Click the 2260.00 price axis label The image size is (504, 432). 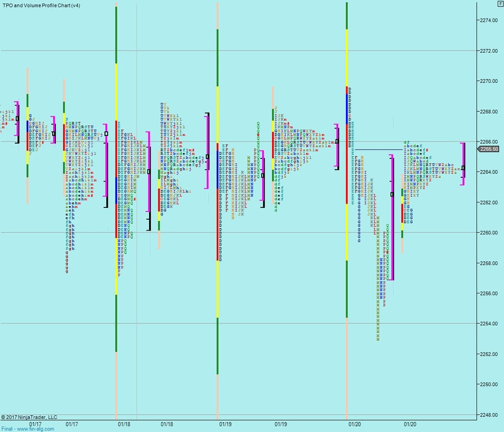(489, 233)
